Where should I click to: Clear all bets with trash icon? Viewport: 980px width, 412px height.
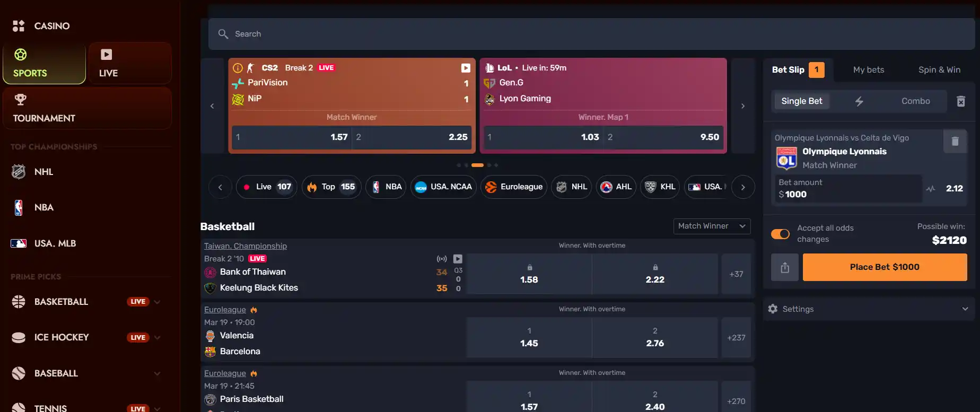961,101
